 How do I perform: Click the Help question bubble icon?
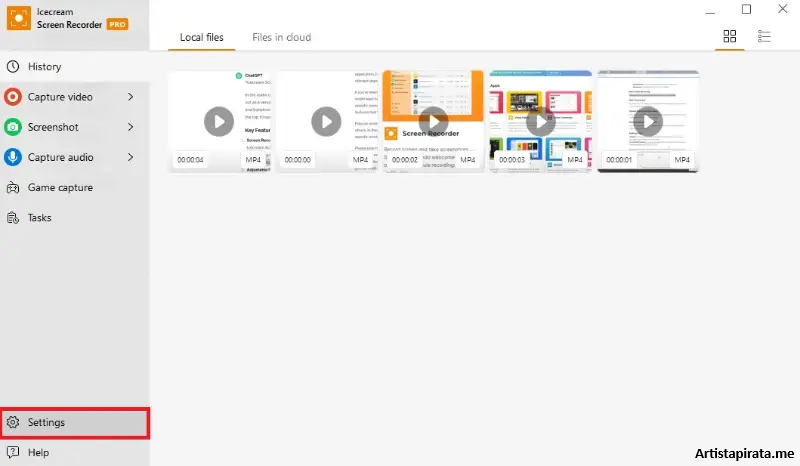(13, 452)
